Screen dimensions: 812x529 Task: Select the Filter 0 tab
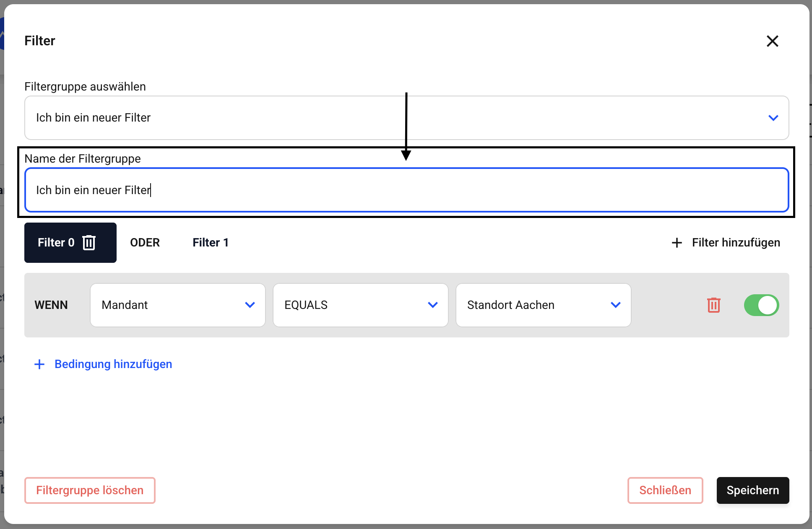pyautogui.click(x=56, y=243)
